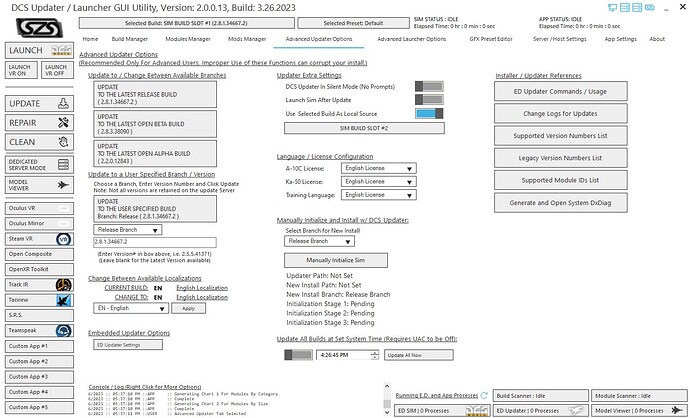The height and width of the screenshot is (418, 690).
Task: Launch Track IR from the sidebar
Action: pos(39,285)
